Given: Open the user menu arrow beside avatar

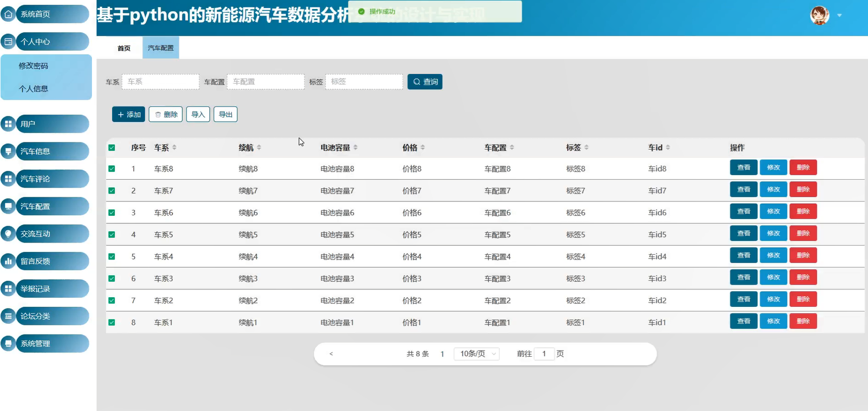Looking at the screenshot, I should tap(839, 15).
